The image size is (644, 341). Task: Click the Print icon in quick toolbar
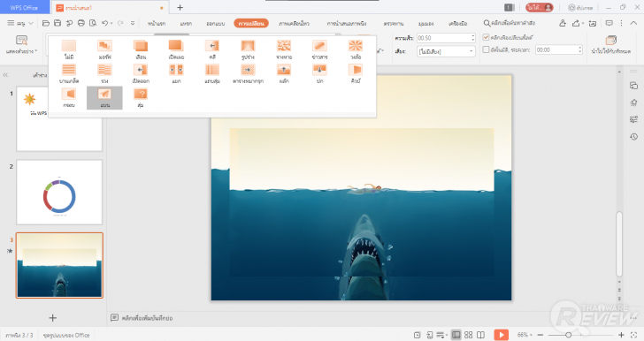(x=81, y=23)
